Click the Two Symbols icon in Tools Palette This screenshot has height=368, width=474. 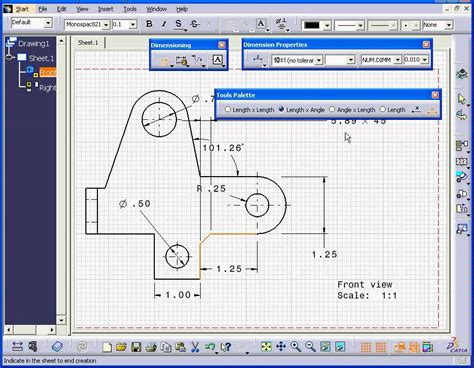pyautogui.click(x=432, y=111)
